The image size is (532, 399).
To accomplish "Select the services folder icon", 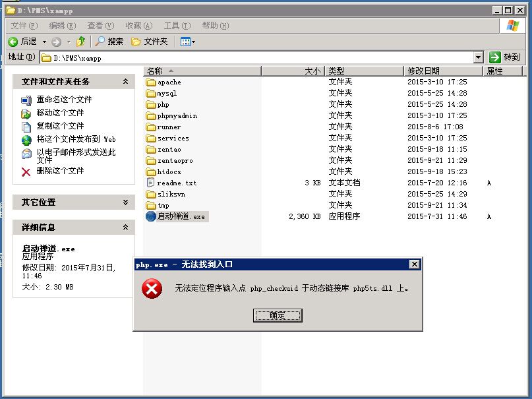I will (151, 138).
